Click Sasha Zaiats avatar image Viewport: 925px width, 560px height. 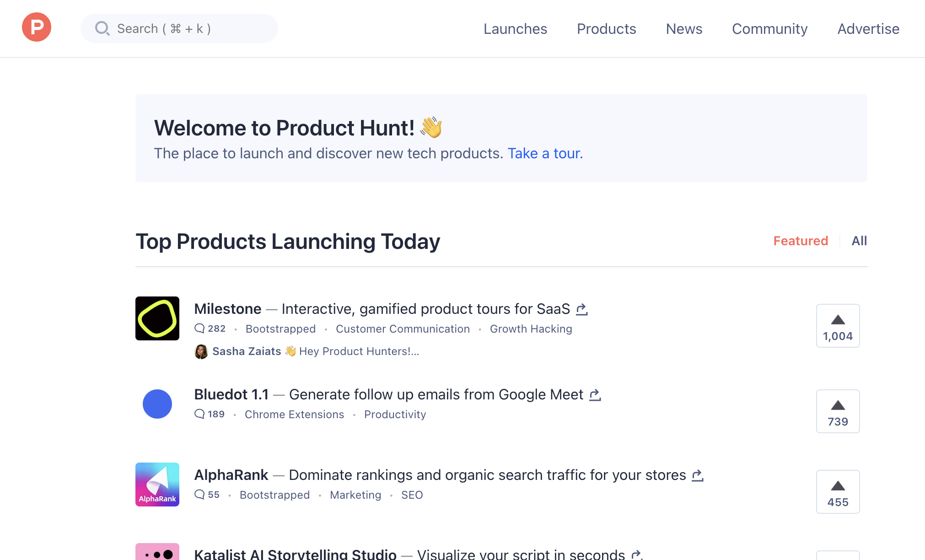pos(201,351)
